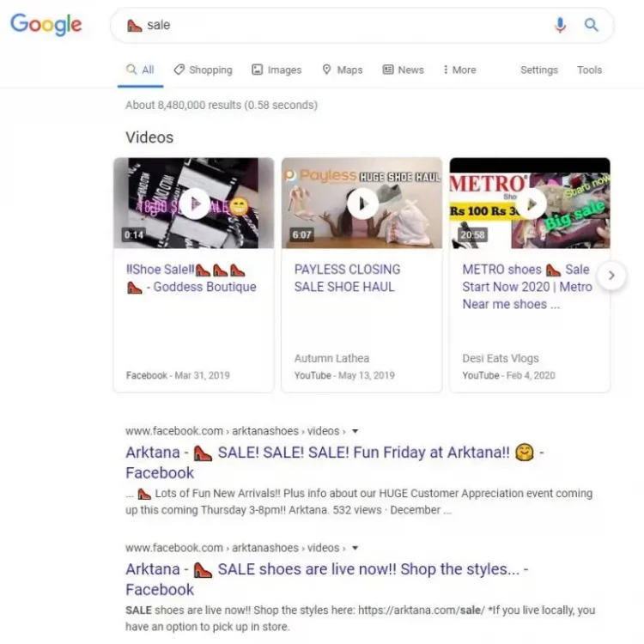Open the Google logo homepage
This screenshot has height=644, width=644.
tap(46, 25)
